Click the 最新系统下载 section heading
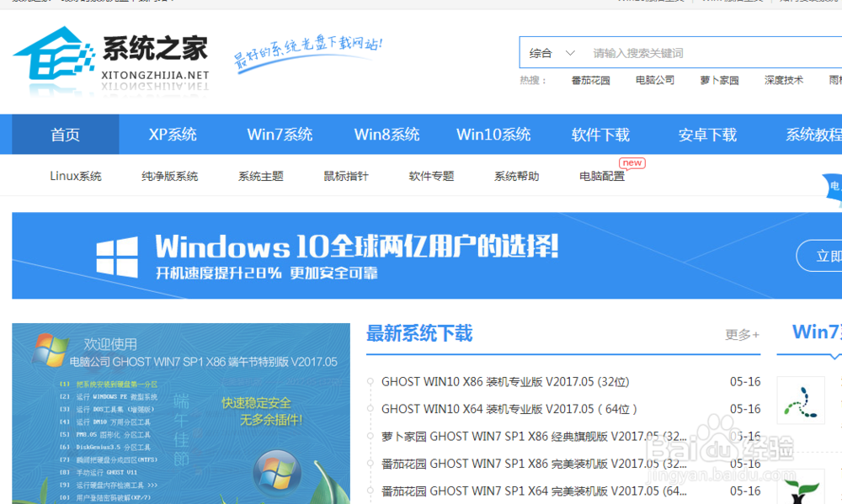Image resolution: width=842 pixels, height=504 pixels. pyautogui.click(x=419, y=333)
